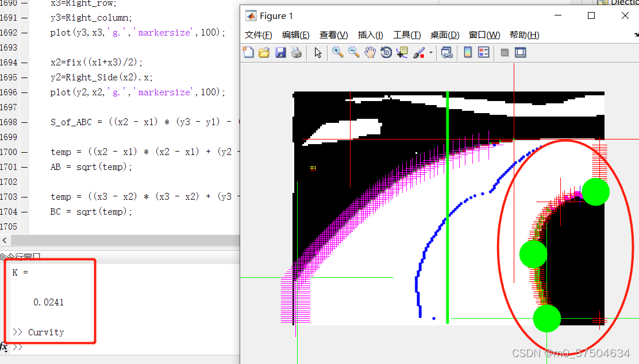Save figure using floppy disk icon

[x=280, y=52]
